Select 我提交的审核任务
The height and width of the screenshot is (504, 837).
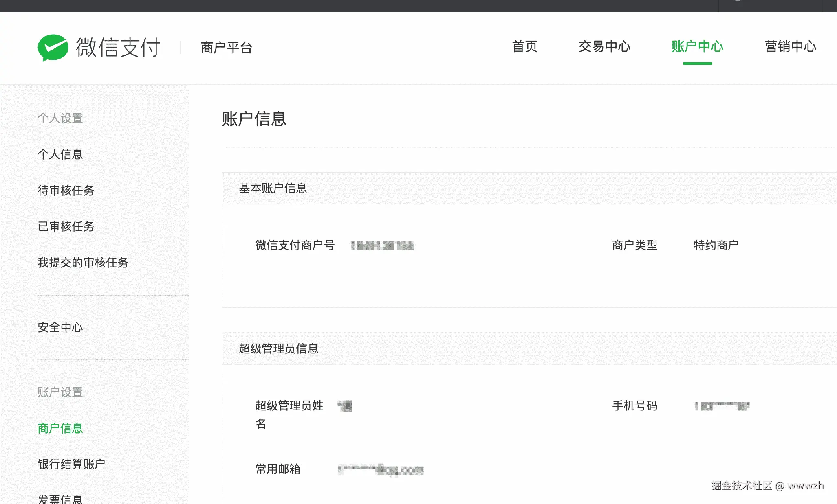click(83, 263)
